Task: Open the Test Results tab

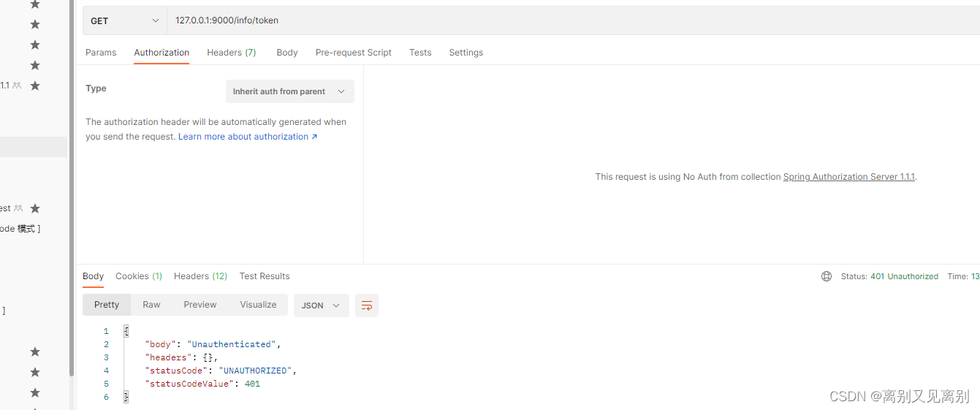Action: (x=265, y=276)
